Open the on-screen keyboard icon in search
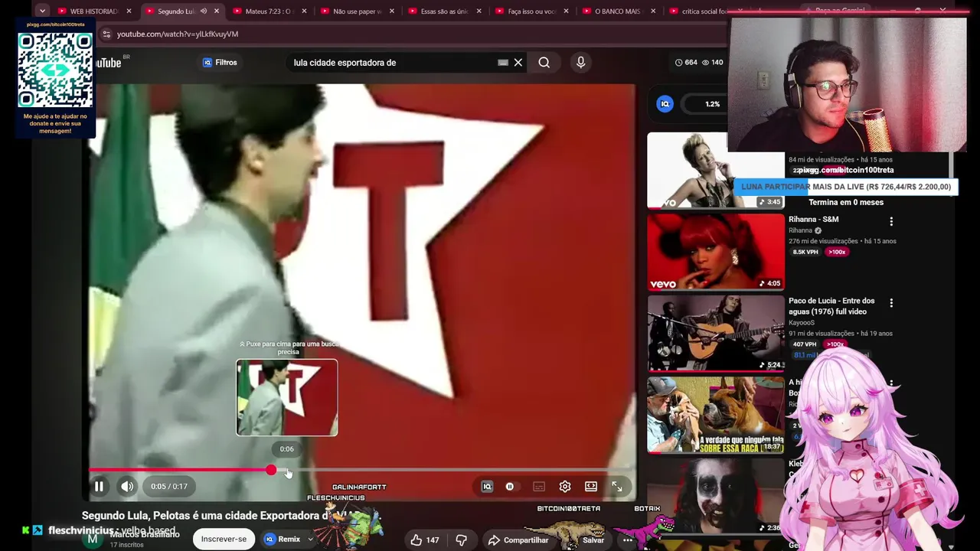 (503, 63)
